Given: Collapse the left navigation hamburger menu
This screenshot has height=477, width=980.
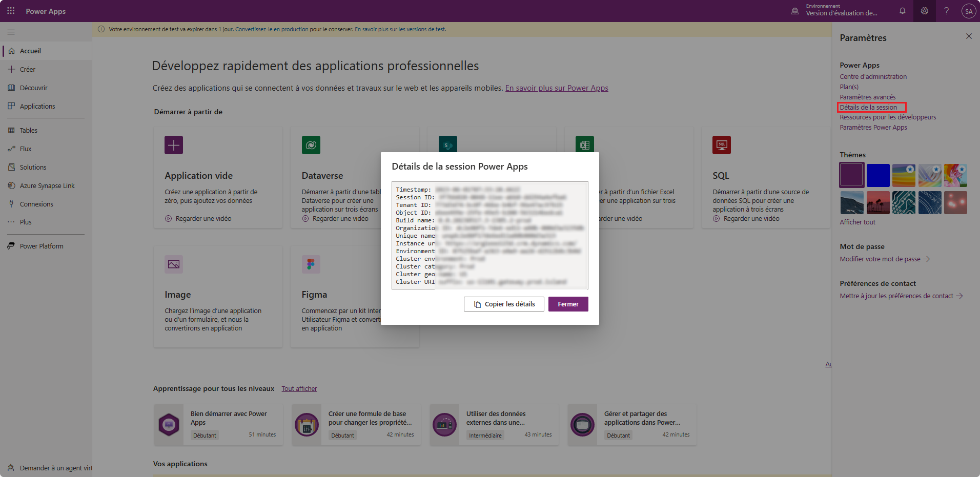Looking at the screenshot, I should pos(11,32).
